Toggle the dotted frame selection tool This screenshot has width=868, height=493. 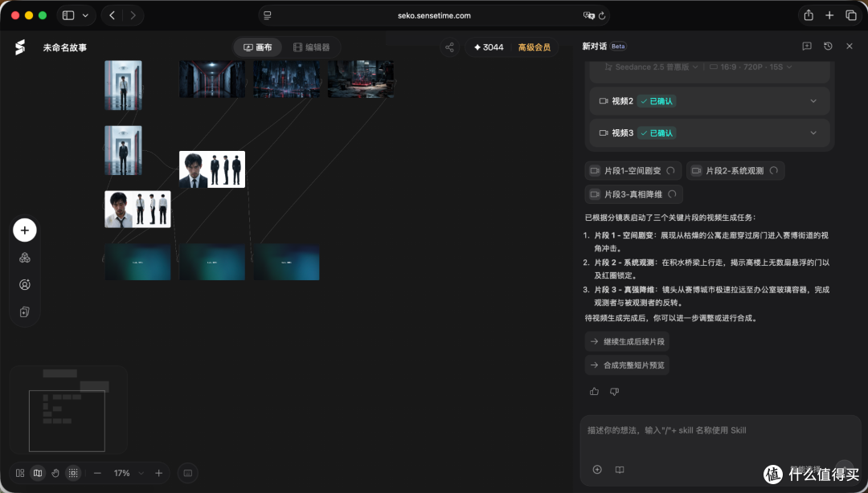73,473
